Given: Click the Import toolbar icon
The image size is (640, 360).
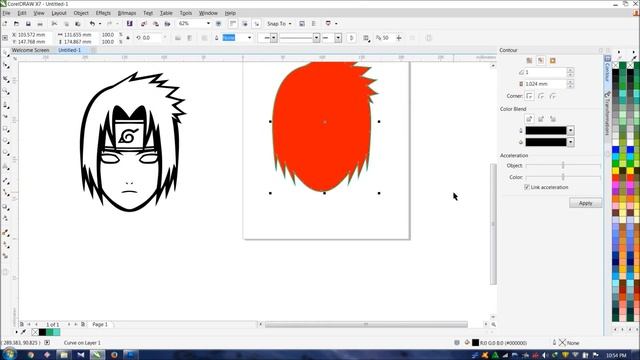Looking at the screenshot, I should coord(144,24).
